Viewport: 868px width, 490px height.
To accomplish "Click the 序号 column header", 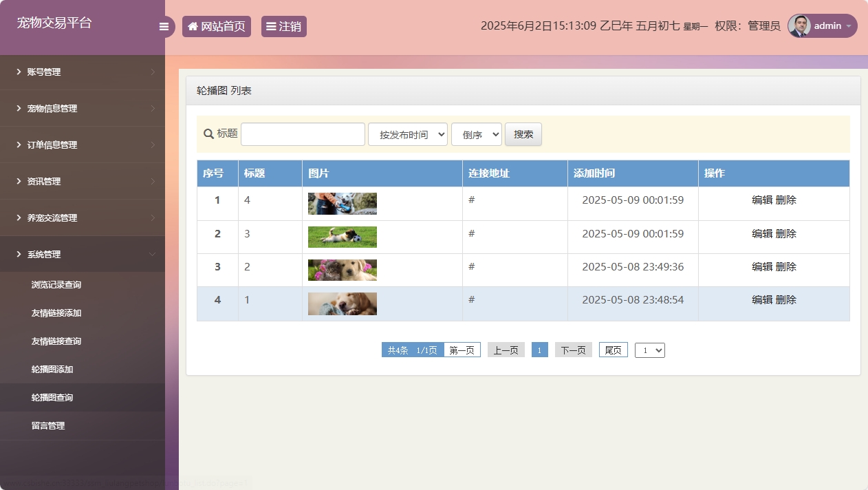I will tap(217, 173).
